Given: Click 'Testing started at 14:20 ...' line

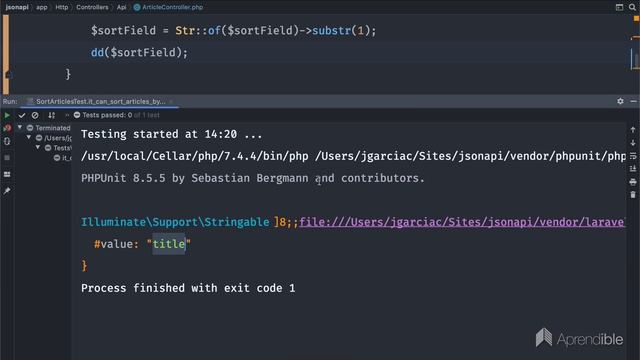Looking at the screenshot, I should 171,134.
